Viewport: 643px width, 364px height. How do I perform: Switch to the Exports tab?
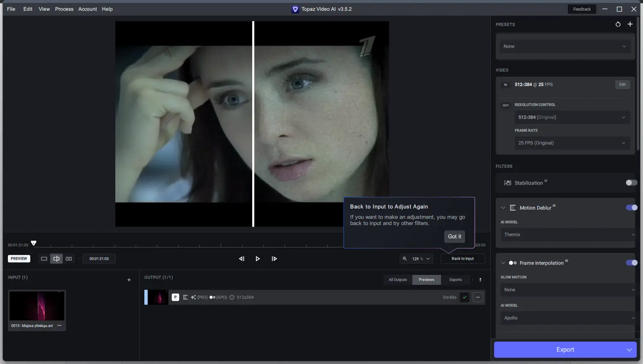[455, 279]
